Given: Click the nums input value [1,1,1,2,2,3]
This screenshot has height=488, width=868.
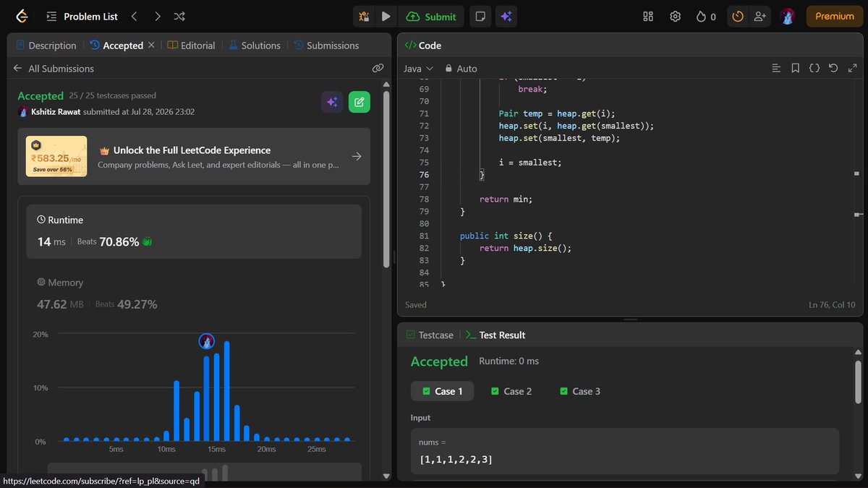Looking at the screenshot, I should point(456,459).
